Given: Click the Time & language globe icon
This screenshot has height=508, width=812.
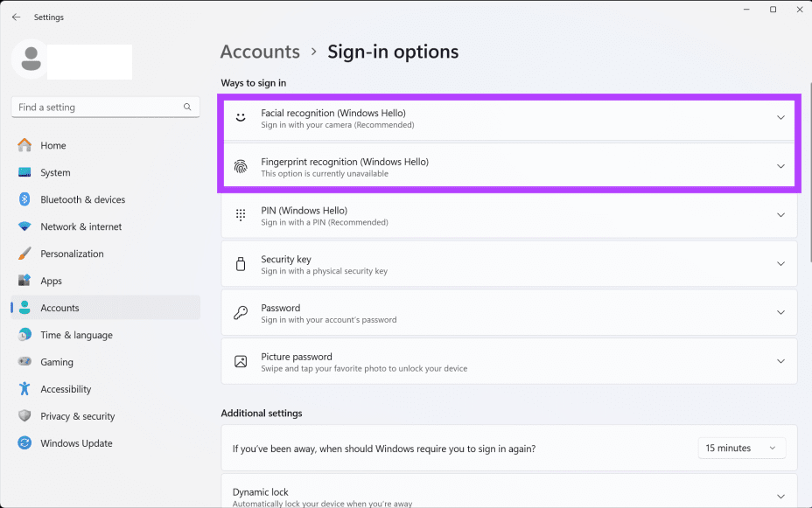Looking at the screenshot, I should pos(24,335).
